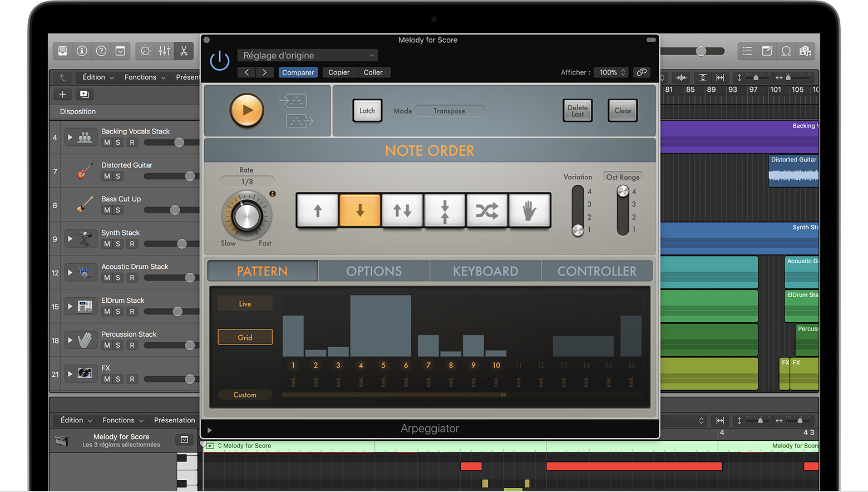Expand the Synth Stack track

(x=70, y=239)
